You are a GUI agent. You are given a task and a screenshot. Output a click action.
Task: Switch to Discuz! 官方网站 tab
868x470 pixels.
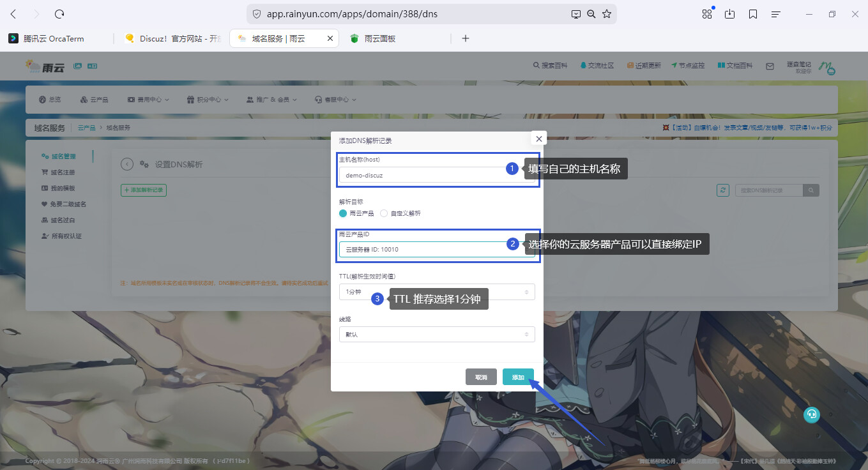coord(172,38)
